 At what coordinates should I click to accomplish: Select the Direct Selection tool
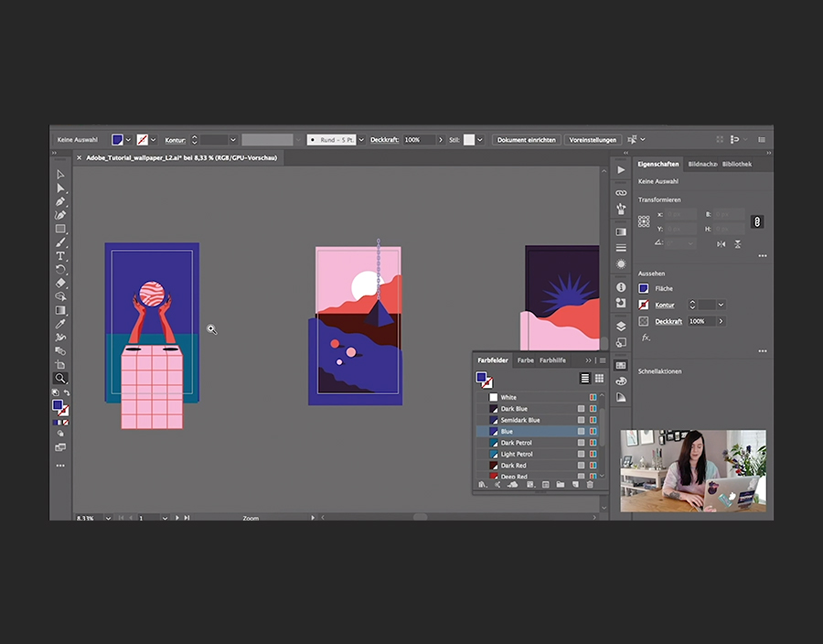(60, 188)
